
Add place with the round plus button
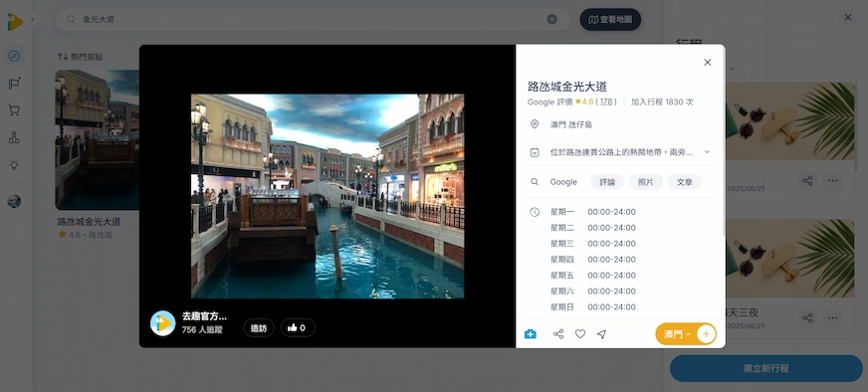coord(706,334)
